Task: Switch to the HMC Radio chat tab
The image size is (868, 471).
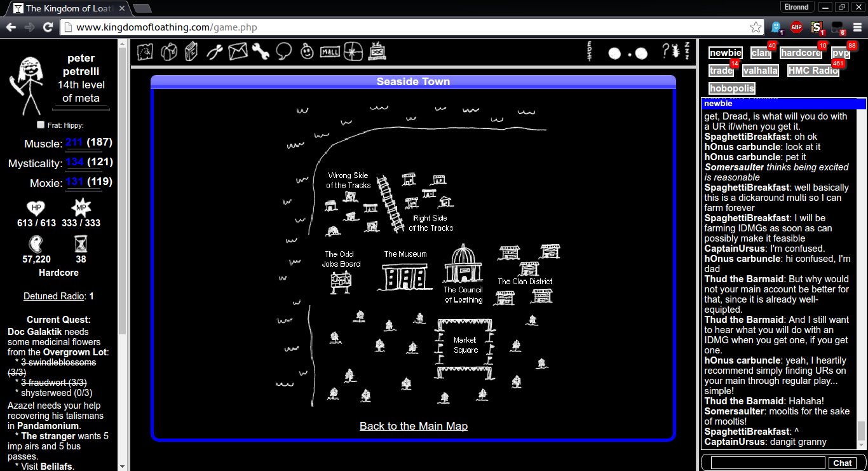Action: pos(813,71)
